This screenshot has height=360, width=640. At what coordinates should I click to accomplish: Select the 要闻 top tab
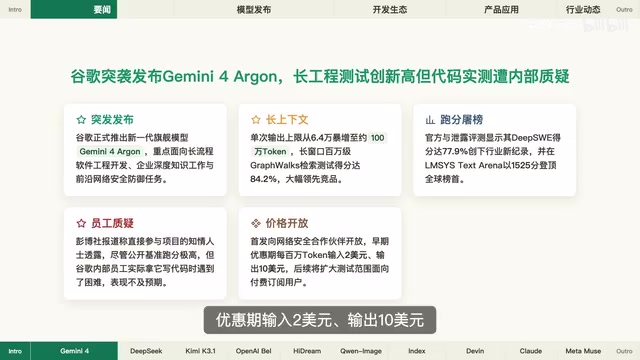(74, 9)
